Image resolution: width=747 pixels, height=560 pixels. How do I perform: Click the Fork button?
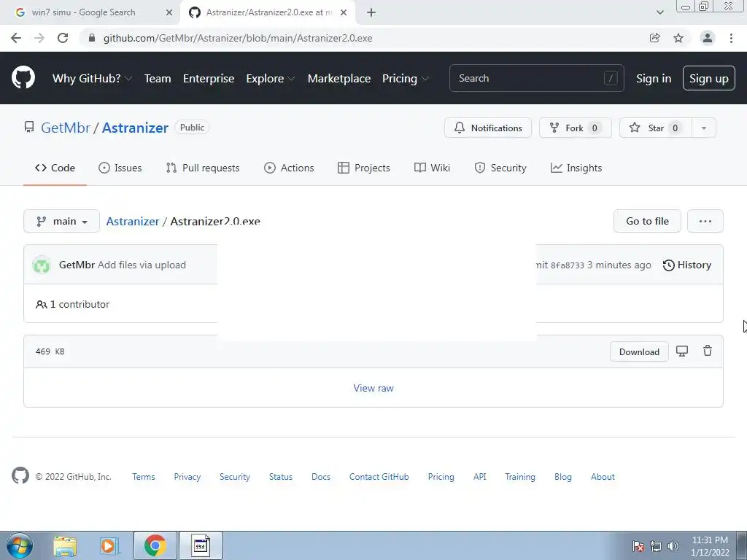tap(575, 128)
